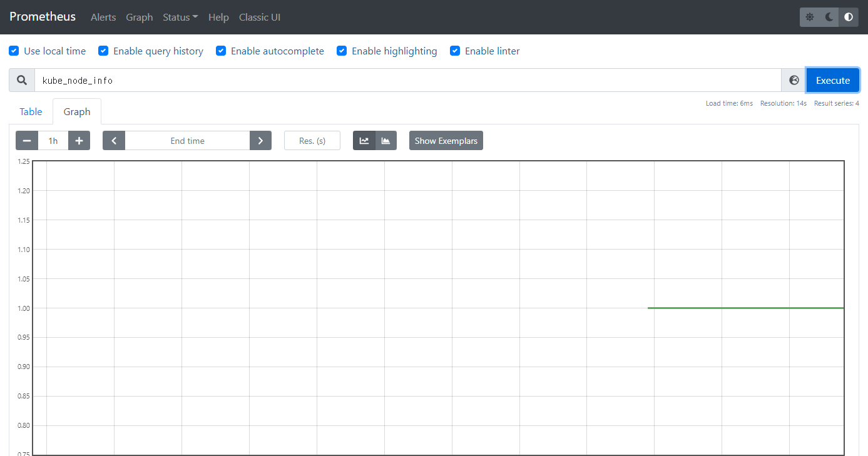Toggle the Enable highlighting checkbox
The width and height of the screenshot is (868, 456).
coord(342,51)
